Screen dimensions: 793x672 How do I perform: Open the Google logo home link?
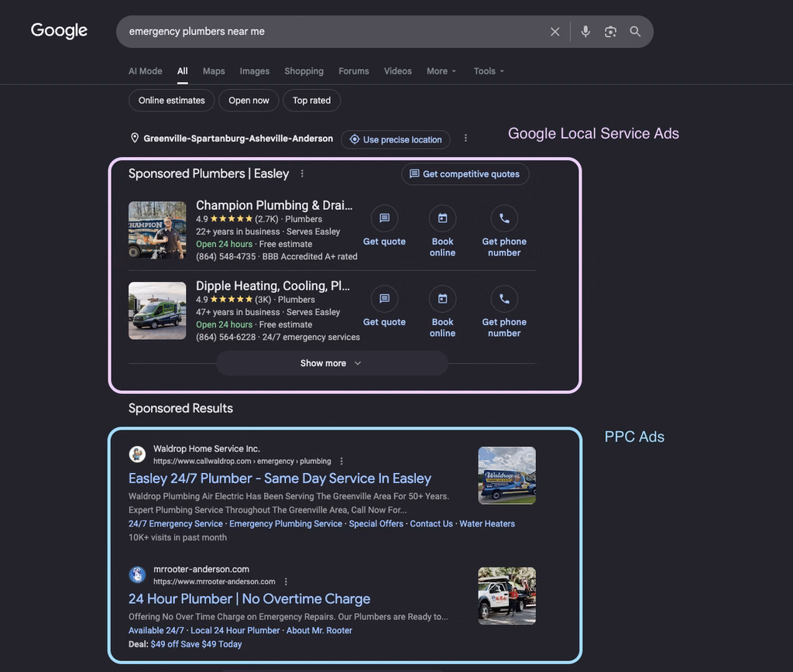tap(59, 30)
